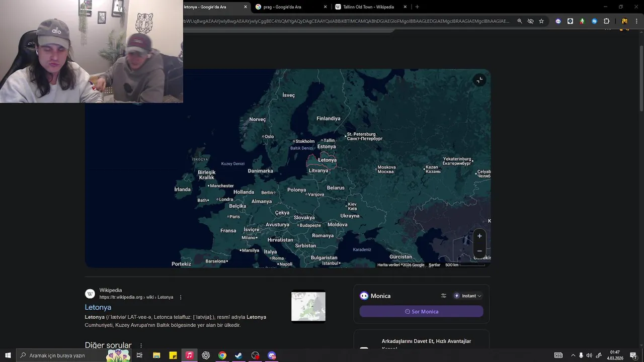Image resolution: width=644 pixels, height=362 pixels.
Task: Click the Ukrayna label on the map
Action: [x=350, y=216]
